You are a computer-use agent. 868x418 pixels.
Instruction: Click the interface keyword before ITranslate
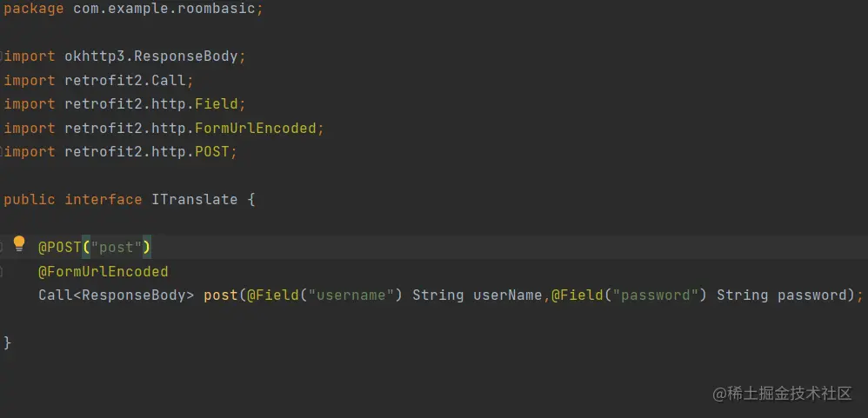(103, 199)
